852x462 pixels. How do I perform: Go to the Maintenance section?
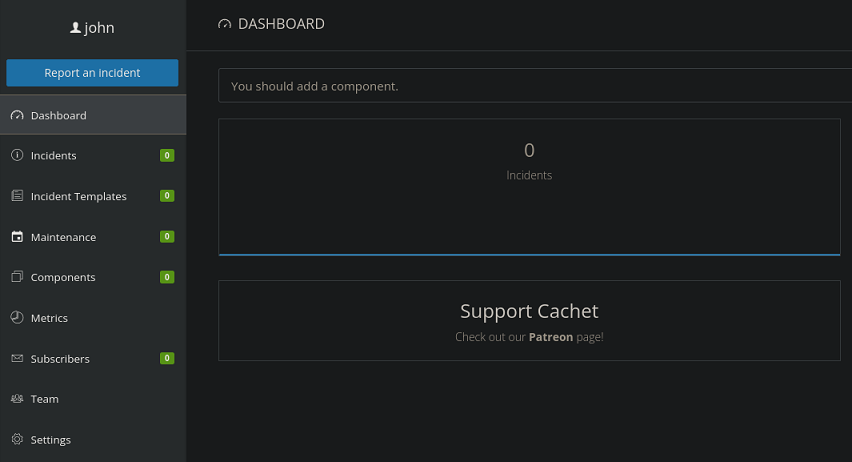coord(63,237)
